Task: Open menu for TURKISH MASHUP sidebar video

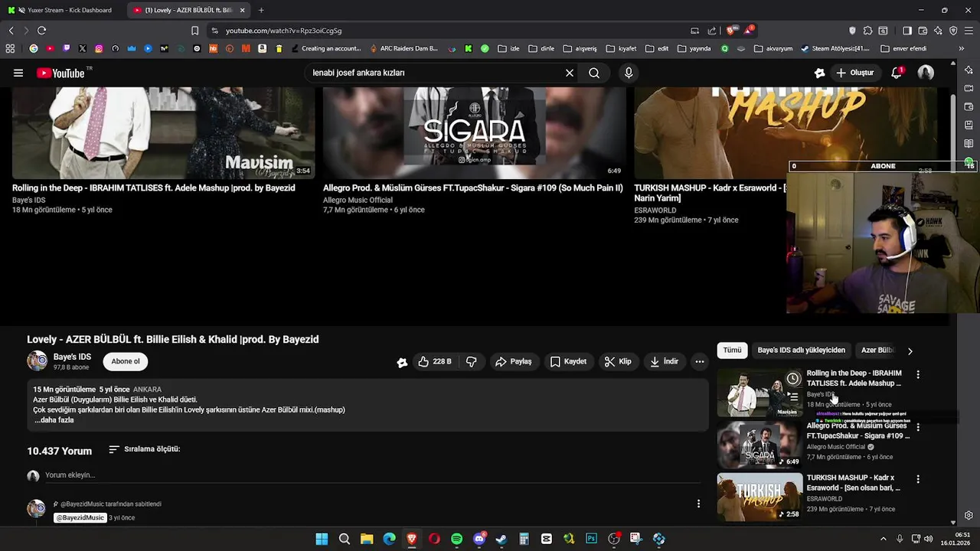Action: [918, 479]
